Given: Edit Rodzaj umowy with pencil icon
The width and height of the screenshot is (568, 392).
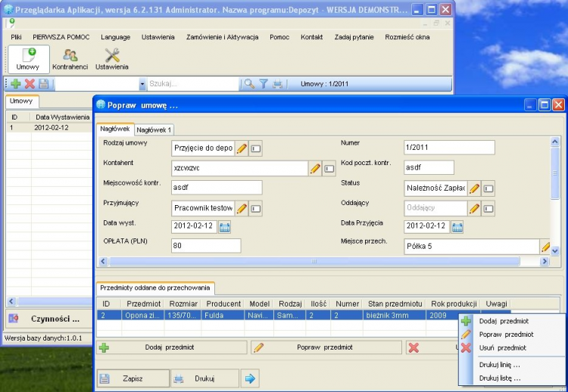Looking at the screenshot, I should tap(242, 148).
